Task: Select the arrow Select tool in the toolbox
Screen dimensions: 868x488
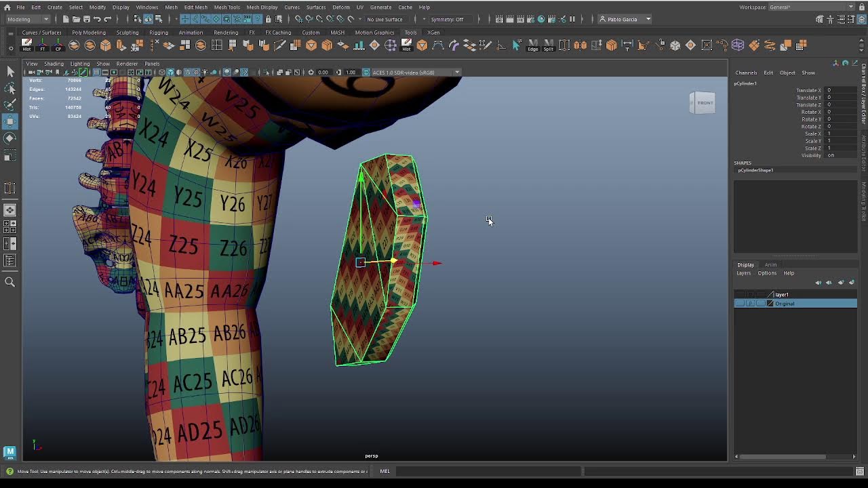Action: (10, 72)
